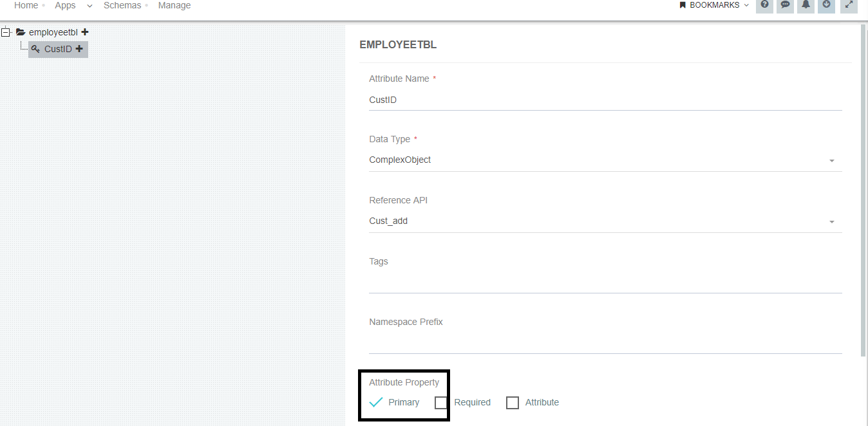The width and height of the screenshot is (868, 426).
Task: Click the download arrow icon
Action: point(827,5)
